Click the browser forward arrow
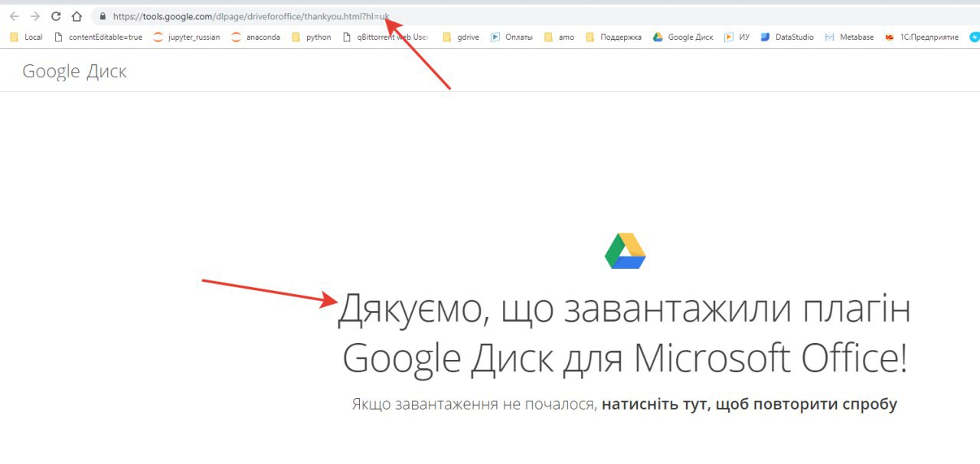Viewport: 980px width, 464px height. coord(35,16)
